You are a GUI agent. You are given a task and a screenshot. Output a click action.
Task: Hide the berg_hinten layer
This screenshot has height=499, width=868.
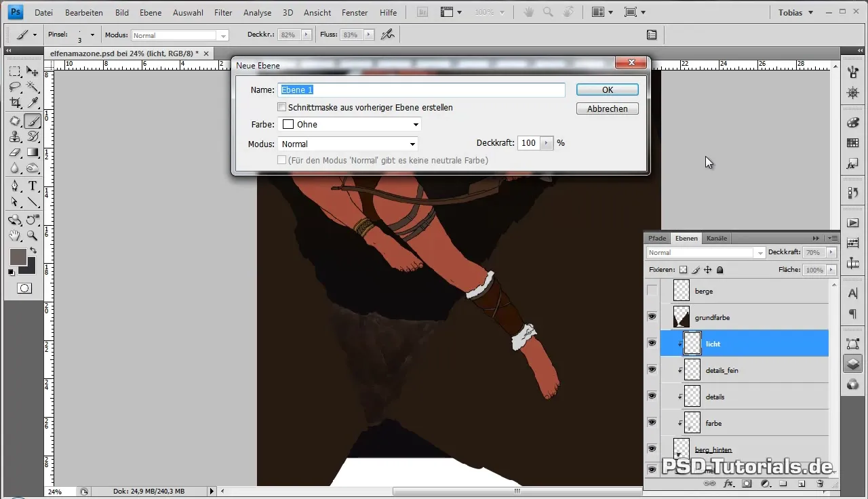[652, 449]
